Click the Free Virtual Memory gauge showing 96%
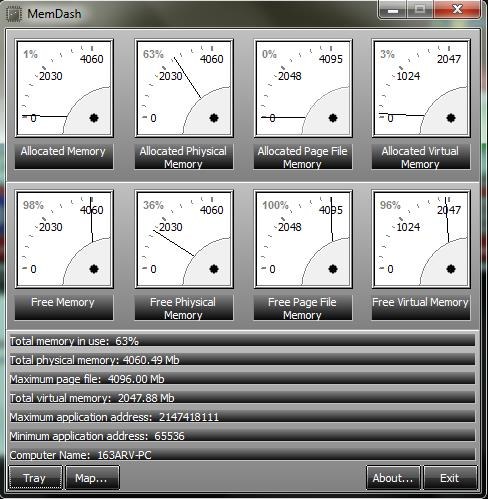Screen dimensions: 488x499 421,239
